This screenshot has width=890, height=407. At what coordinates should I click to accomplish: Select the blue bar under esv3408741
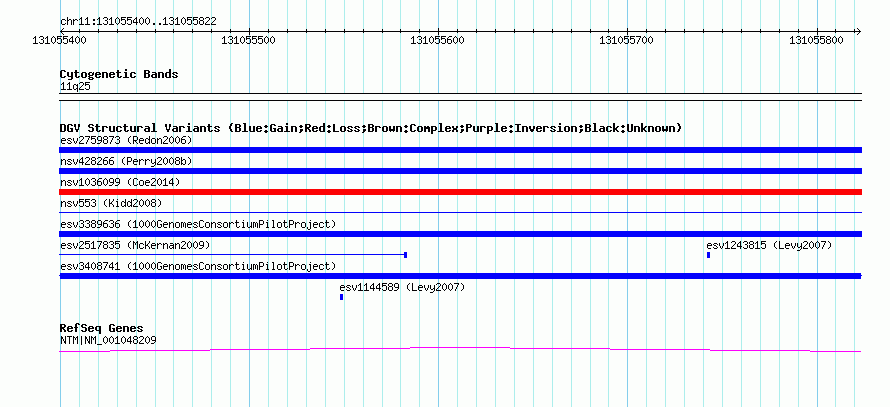click(461, 276)
